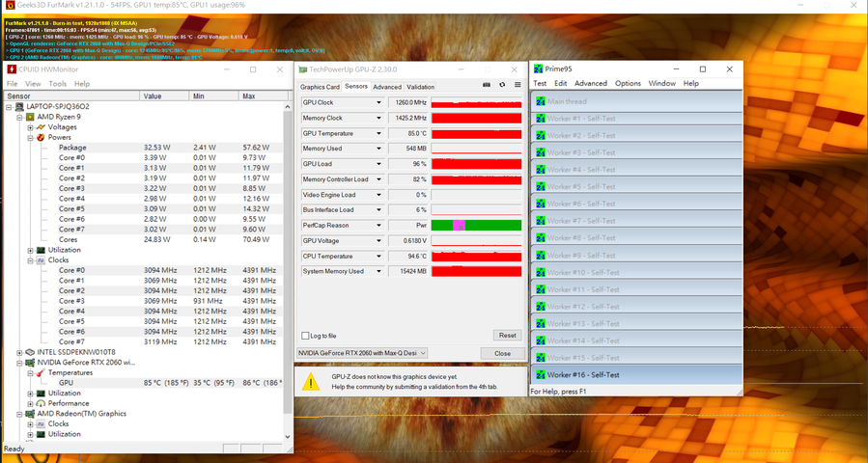Click the Powers flame icon in HWMonitor

pyautogui.click(x=41, y=137)
